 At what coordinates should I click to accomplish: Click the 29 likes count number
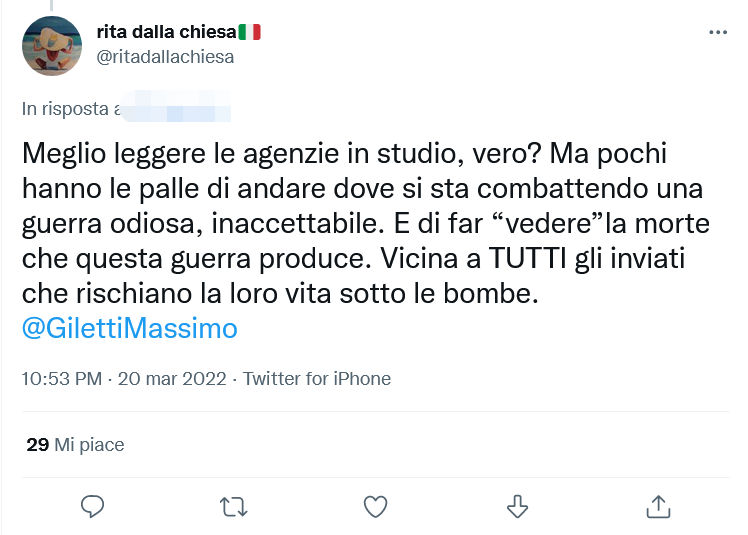37,445
